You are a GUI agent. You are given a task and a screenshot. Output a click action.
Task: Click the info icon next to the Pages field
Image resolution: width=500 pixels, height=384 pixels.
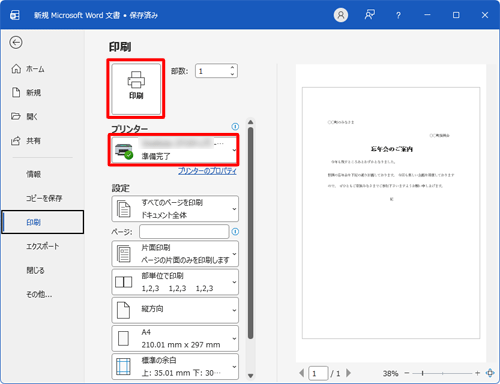coord(235,231)
